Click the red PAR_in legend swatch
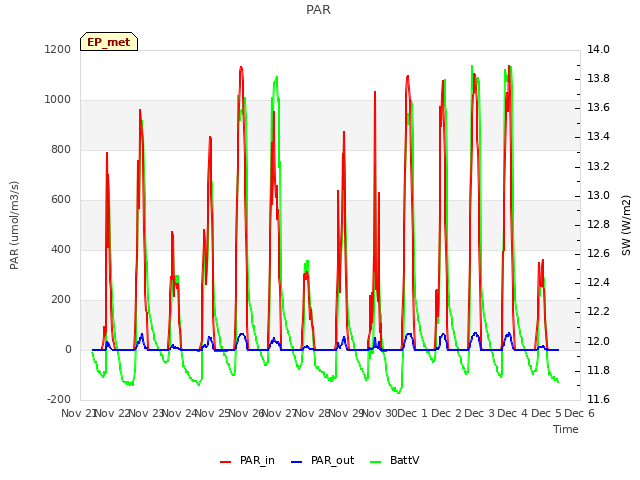The width and height of the screenshot is (640, 480). coord(226,462)
